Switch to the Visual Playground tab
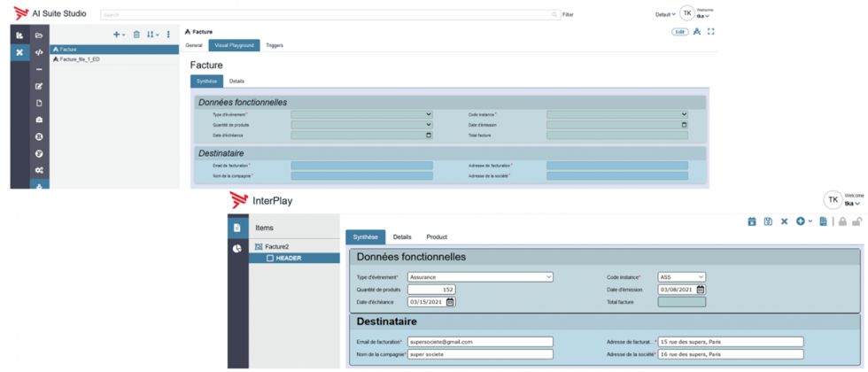The width and height of the screenshot is (868, 372). click(x=235, y=45)
